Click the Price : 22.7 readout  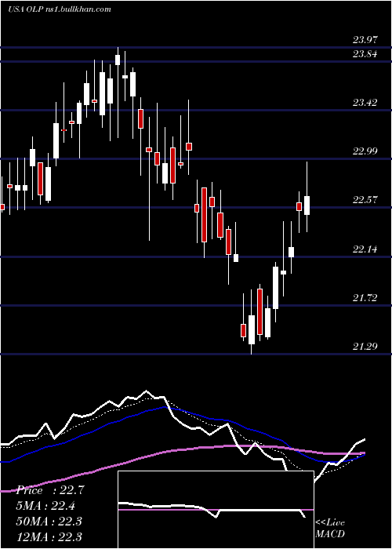49,490
